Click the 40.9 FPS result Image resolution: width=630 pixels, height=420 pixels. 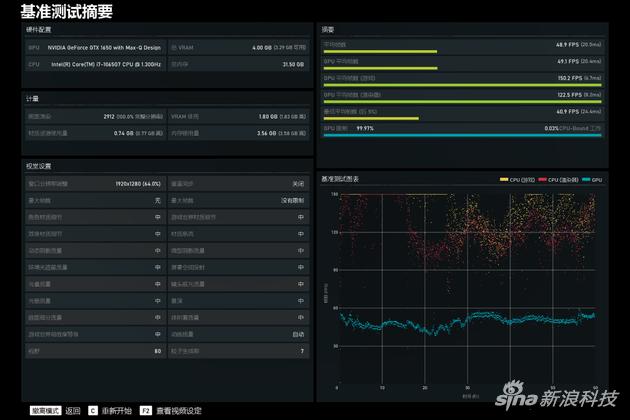pyautogui.click(x=567, y=111)
